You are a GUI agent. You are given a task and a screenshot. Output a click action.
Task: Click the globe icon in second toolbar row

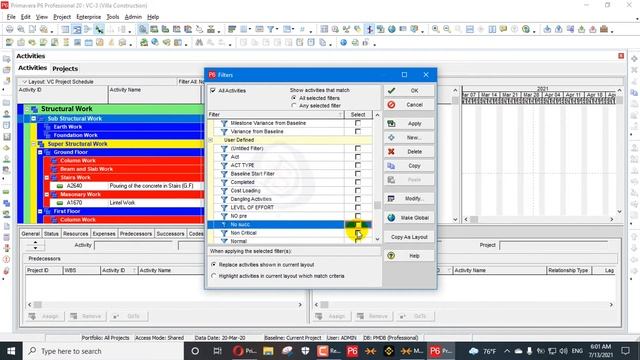[x=344, y=42]
